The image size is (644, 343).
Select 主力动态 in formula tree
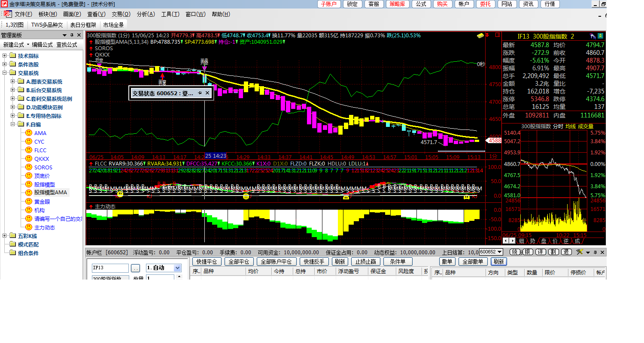[45, 227]
